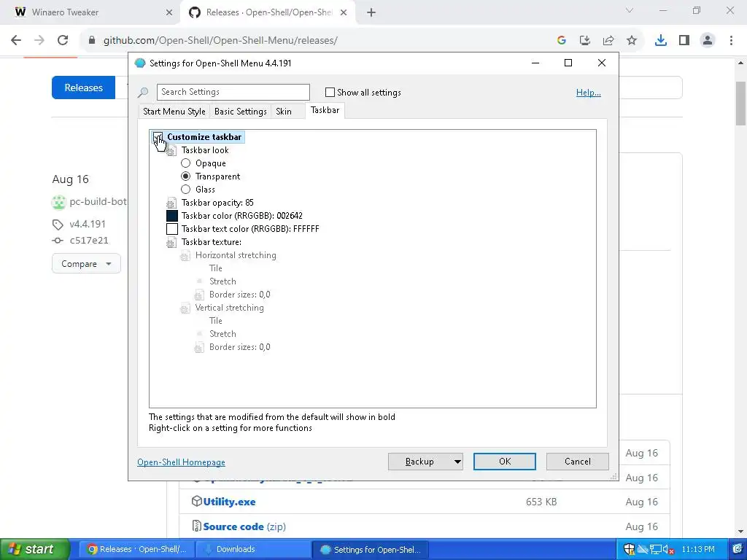Select the Opaque taskbar look
Image resolution: width=747 pixels, height=560 pixels.
(185, 163)
